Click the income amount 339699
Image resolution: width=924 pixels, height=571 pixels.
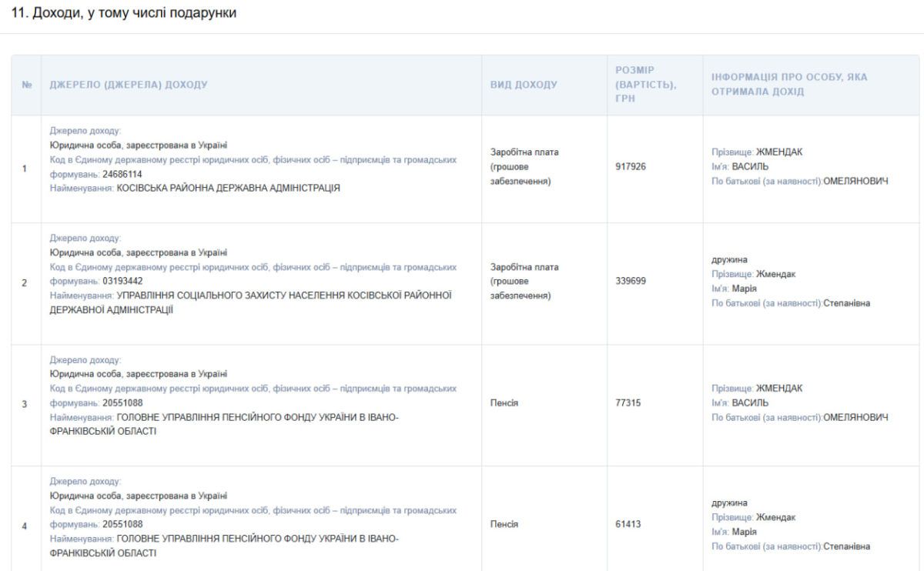pyautogui.click(x=631, y=281)
